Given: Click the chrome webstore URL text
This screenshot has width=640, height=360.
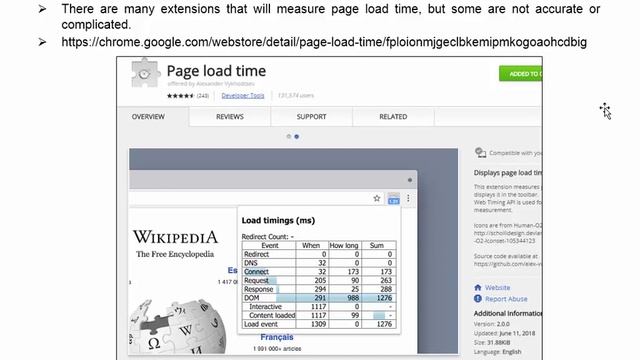Looking at the screenshot, I should point(324,42).
